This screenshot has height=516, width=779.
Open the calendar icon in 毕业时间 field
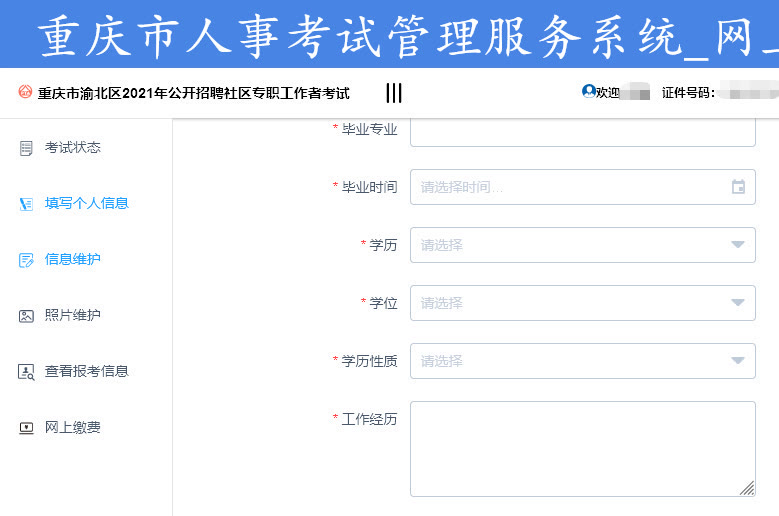[x=738, y=187]
